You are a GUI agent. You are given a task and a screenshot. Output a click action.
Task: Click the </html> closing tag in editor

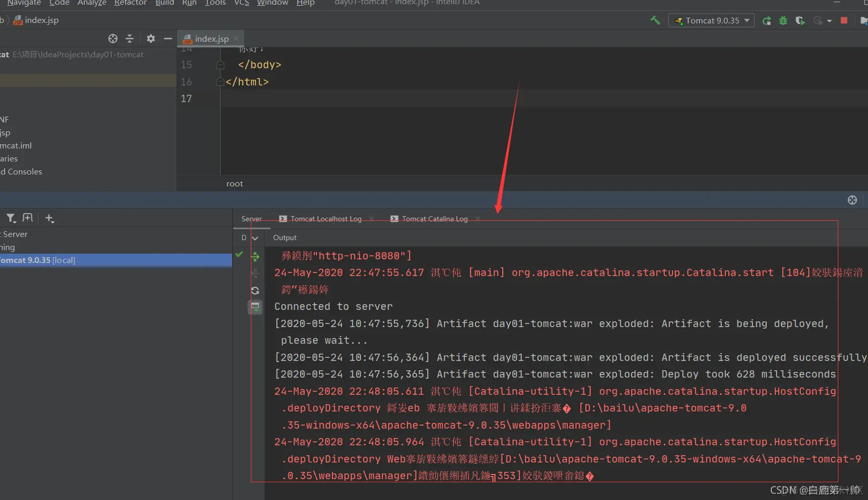click(247, 82)
